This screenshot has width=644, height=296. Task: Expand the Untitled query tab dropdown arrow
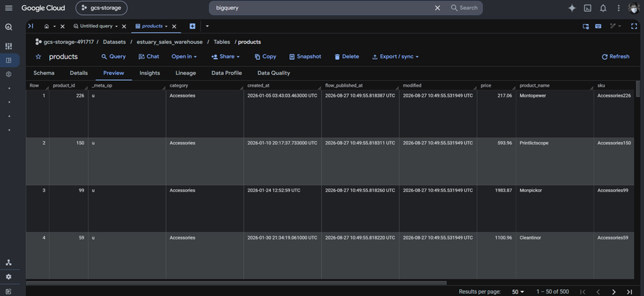116,26
